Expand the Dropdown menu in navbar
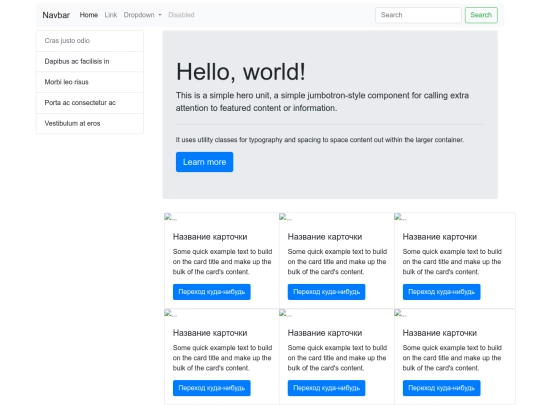Image resolution: width=540 pixels, height=405 pixels. pyautogui.click(x=142, y=15)
